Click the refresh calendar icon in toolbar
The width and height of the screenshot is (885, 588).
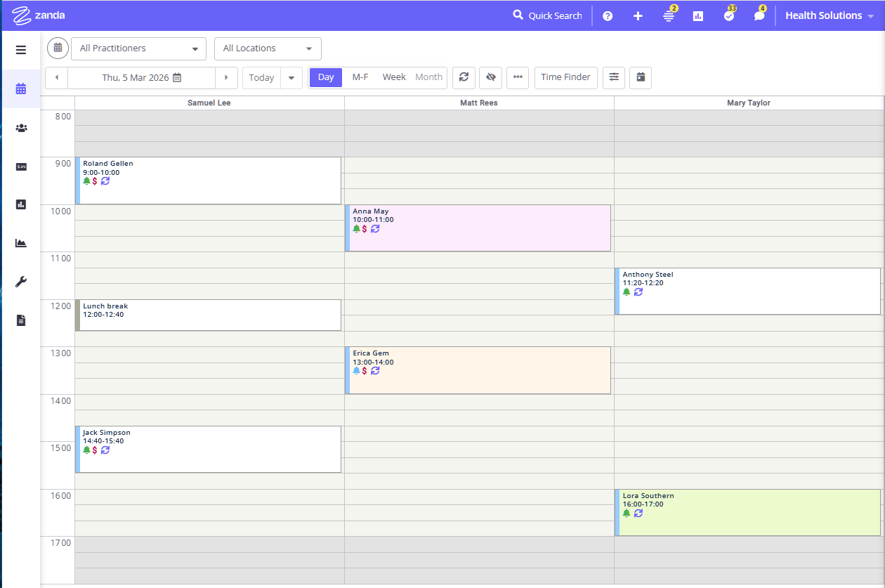tap(464, 77)
